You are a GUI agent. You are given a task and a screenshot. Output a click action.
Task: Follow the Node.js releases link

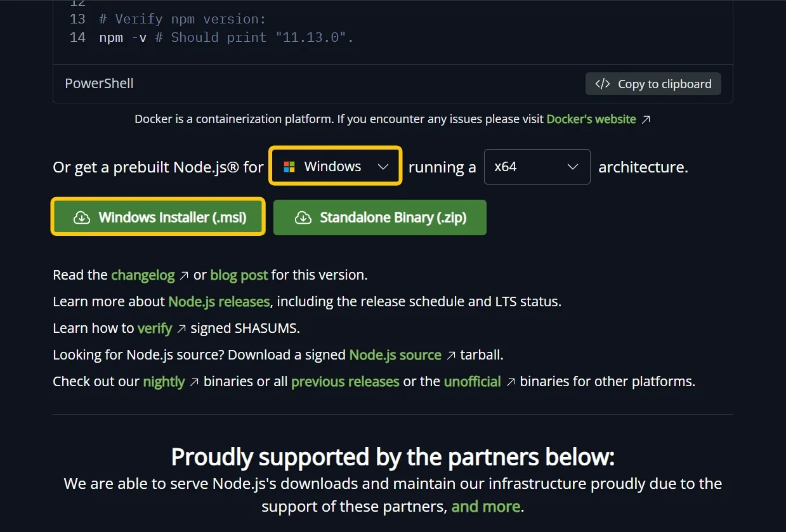pyautogui.click(x=219, y=302)
